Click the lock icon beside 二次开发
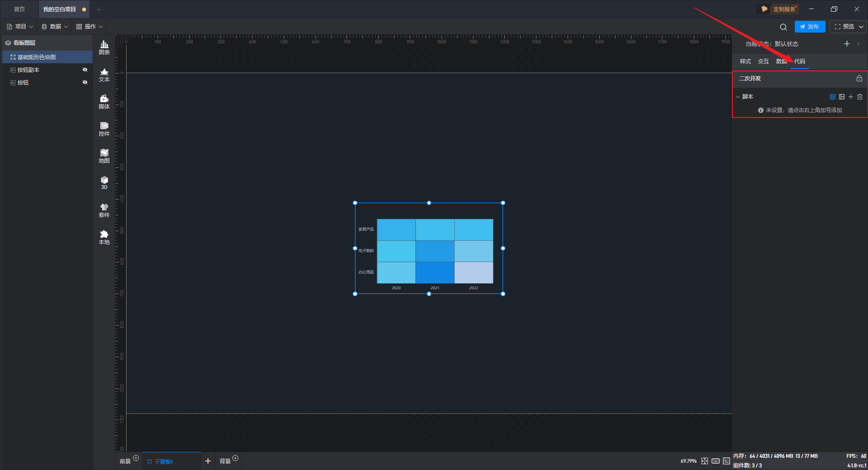This screenshot has width=868, height=470. [859, 78]
